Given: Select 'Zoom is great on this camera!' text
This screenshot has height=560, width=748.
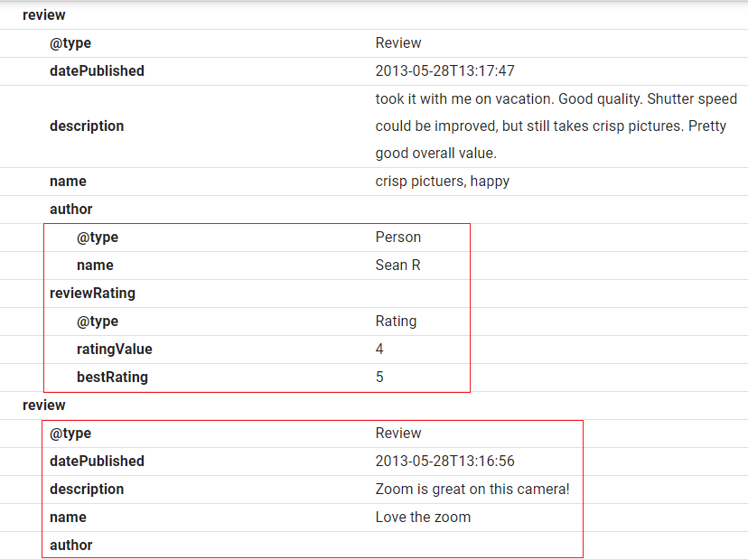Looking at the screenshot, I should coord(472,489).
